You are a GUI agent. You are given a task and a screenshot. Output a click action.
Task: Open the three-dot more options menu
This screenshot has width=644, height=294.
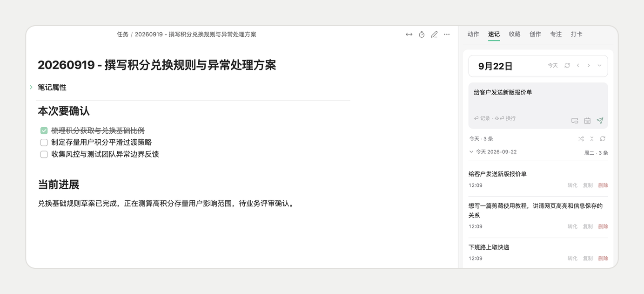pyautogui.click(x=447, y=34)
